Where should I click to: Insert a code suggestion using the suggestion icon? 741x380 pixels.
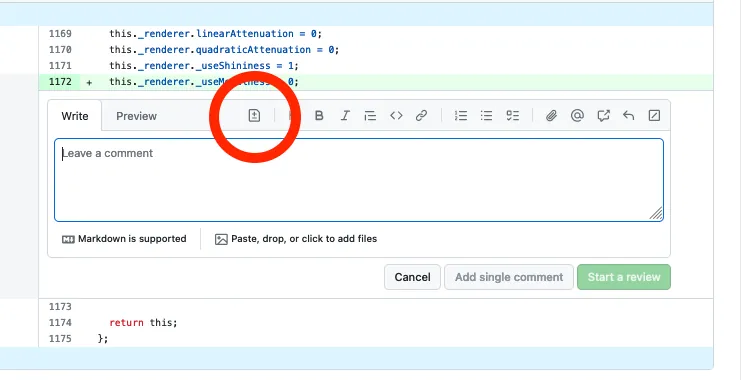pos(254,115)
